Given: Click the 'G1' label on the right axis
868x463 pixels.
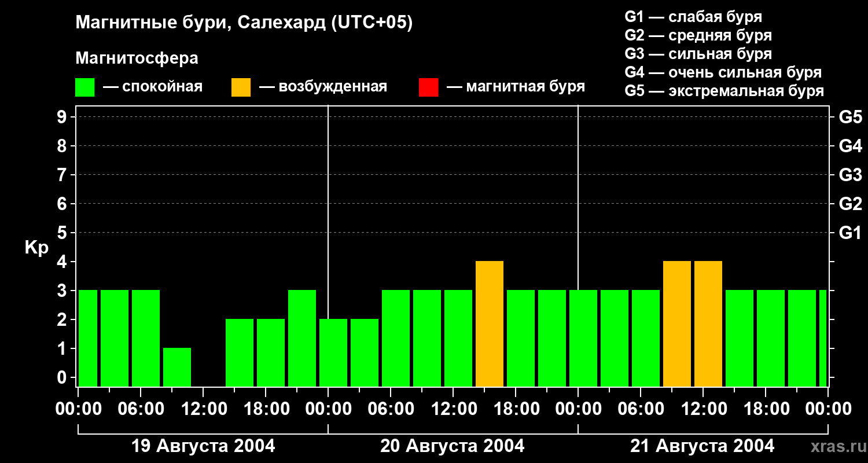Looking at the screenshot, I should (851, 233).
